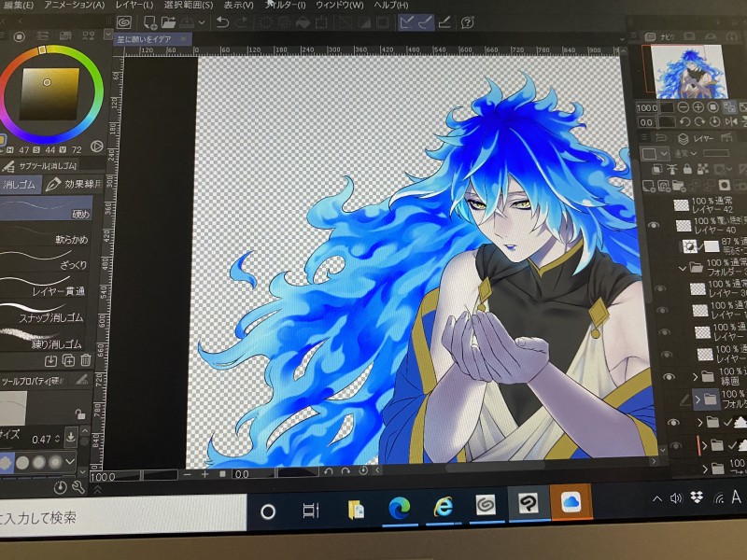Click the Rotate right icon in Navigator
Screen dimensions: 747x560
[699, 122]
